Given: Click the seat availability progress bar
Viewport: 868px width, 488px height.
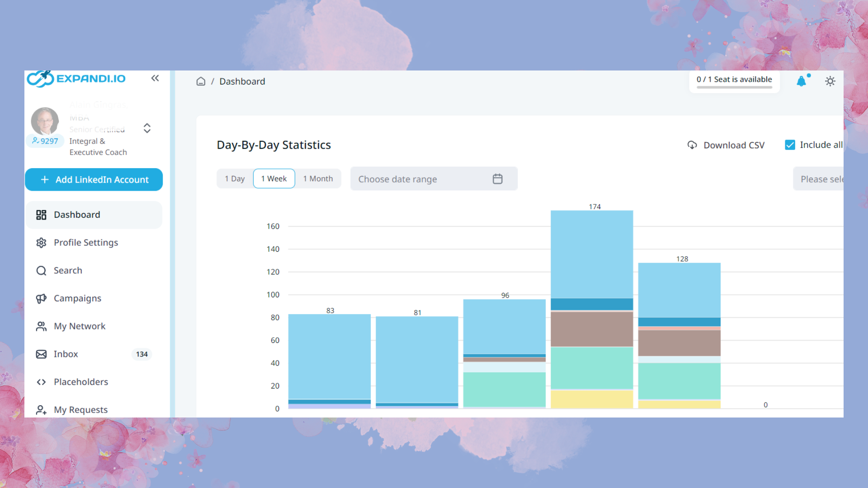Looking at the screenshot, I should [x=734, y=87].
